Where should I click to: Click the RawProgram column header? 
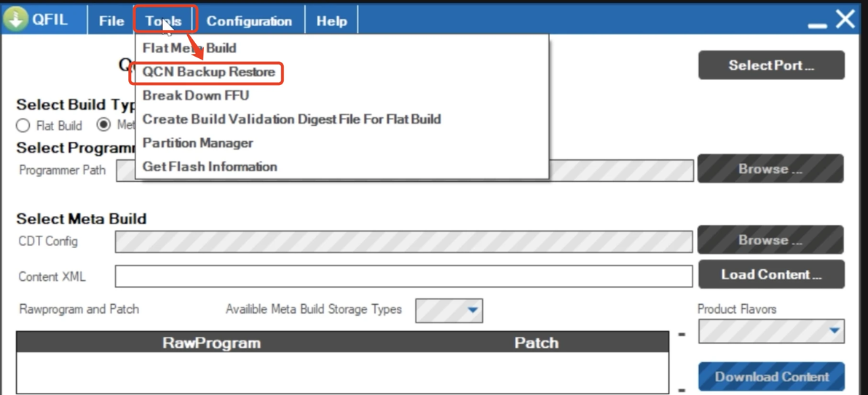click(x=211, y=343)
